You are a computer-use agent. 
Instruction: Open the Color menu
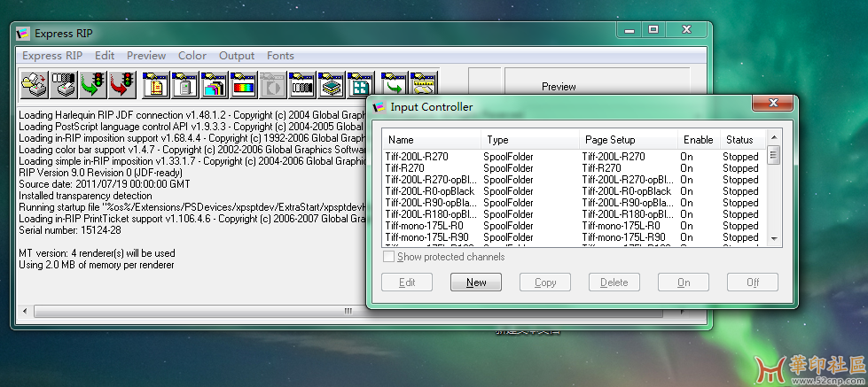192,55
